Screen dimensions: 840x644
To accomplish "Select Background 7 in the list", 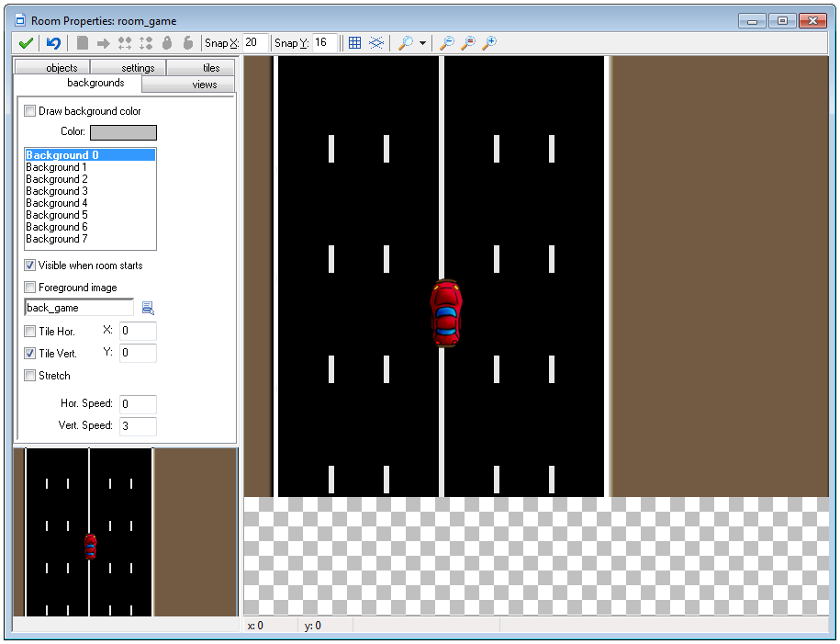I will click(91, 239).
